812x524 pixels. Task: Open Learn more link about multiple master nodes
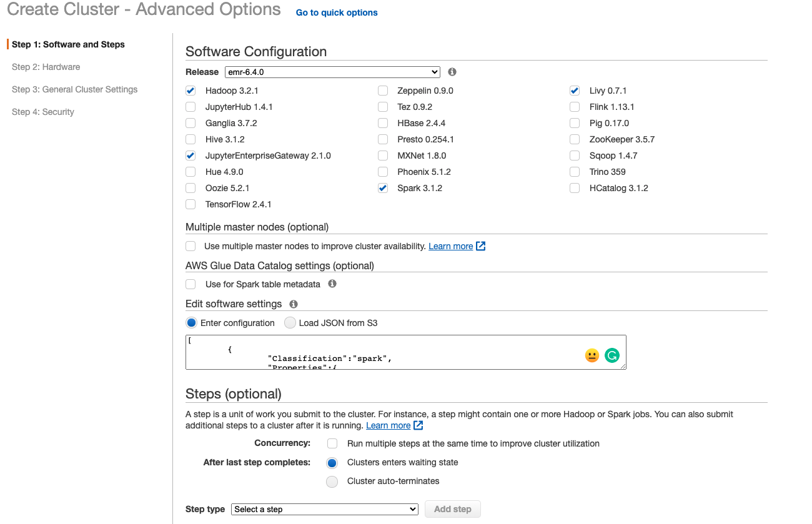450,246
